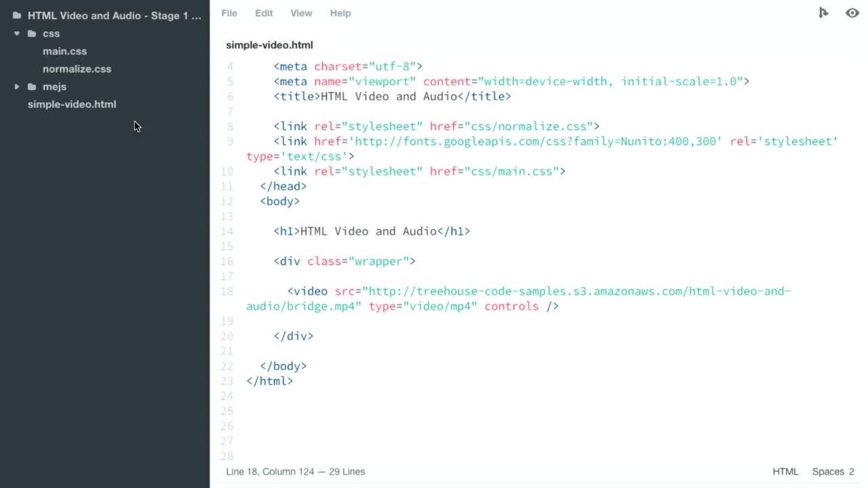
Task: Click the HTML Video and Audio project title
Action: point(114,16)
